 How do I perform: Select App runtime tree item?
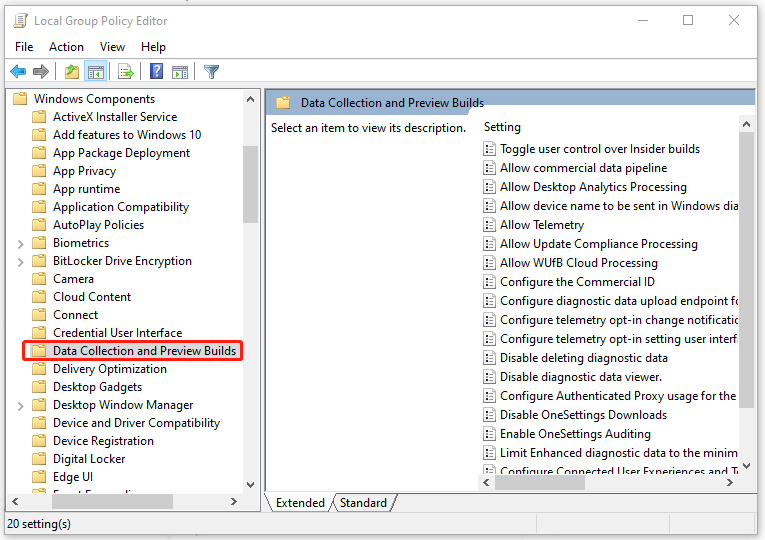coord(86,189)
